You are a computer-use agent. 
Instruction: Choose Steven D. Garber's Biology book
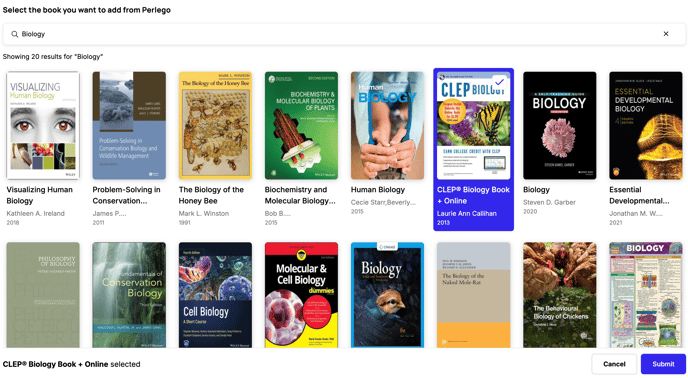point(559,126)
